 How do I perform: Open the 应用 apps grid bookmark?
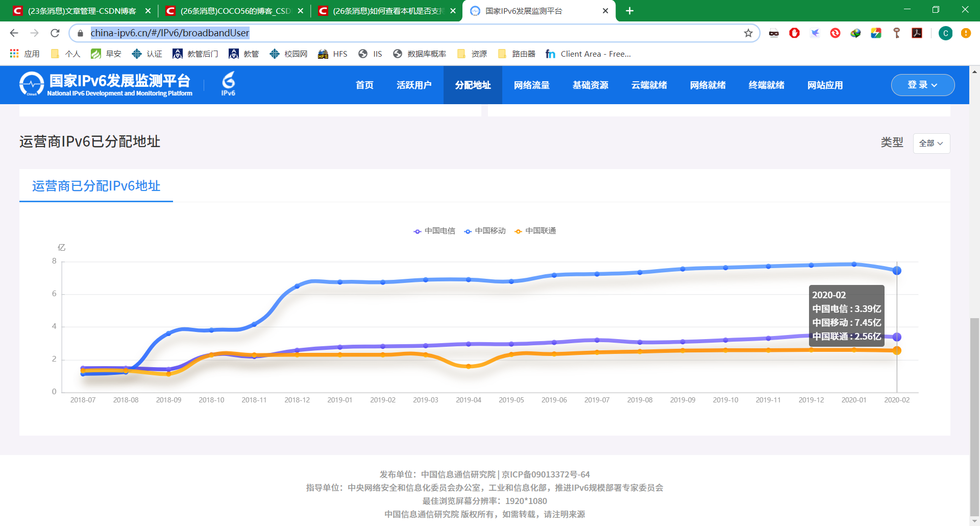[x=24, y=54]
